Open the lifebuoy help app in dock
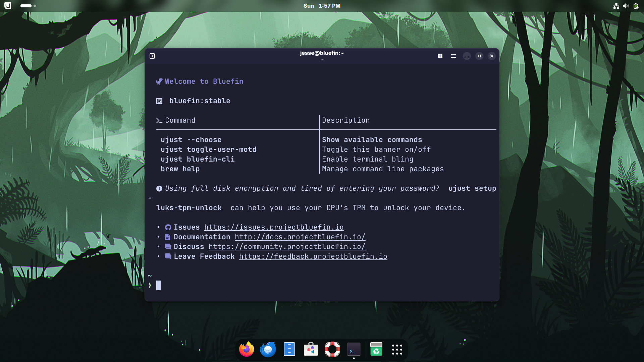The height and width of the screenshot is (362, 644). (332, 349)
